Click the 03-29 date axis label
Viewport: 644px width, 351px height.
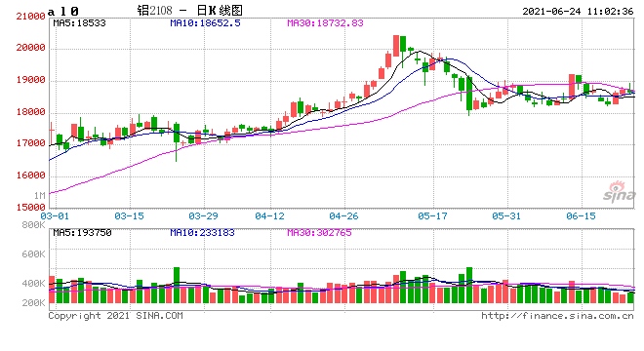(203, 215)
